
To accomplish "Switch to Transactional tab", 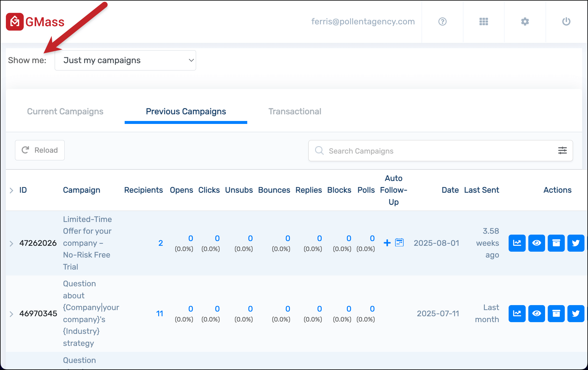I will pos(295,112).
